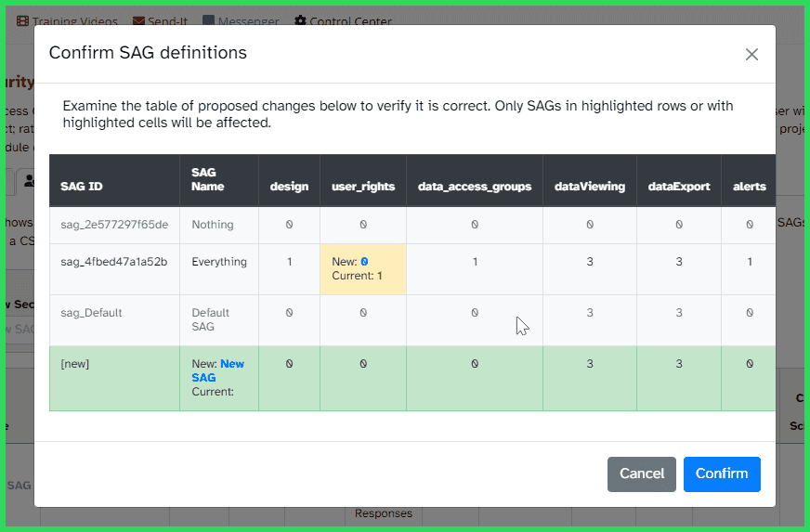Screen dimensions: 810x532
Task: Click dataExport value 3 in [new] row
Action: [x=679, y=364]
